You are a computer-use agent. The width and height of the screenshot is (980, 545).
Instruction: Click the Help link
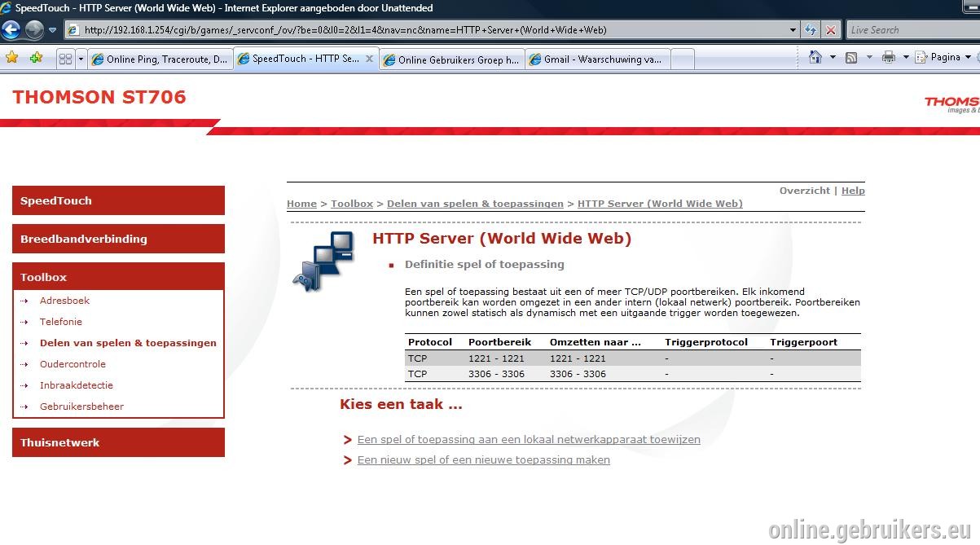853,191
